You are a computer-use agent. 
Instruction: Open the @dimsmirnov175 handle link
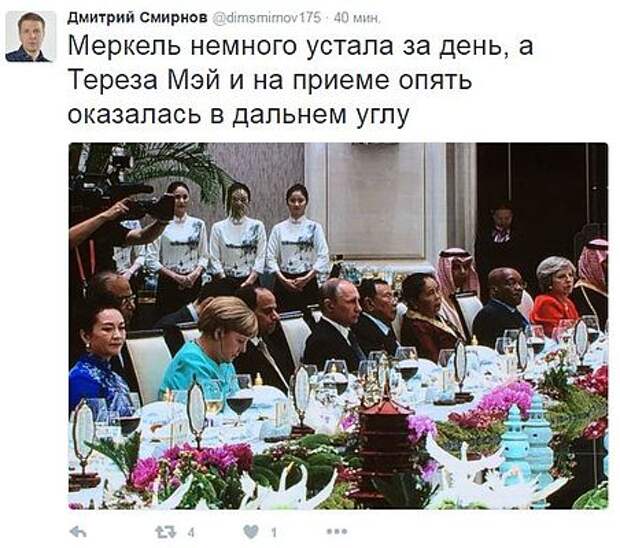click(x=268, y=18)
